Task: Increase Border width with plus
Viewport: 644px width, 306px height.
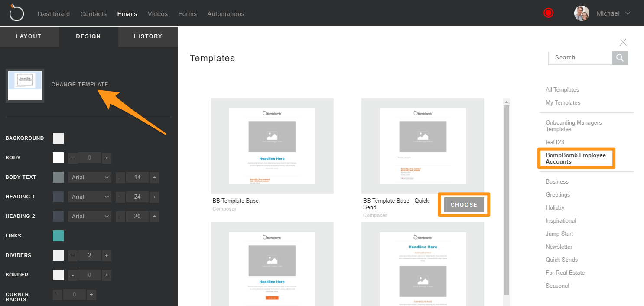Action: click(107, 275)
